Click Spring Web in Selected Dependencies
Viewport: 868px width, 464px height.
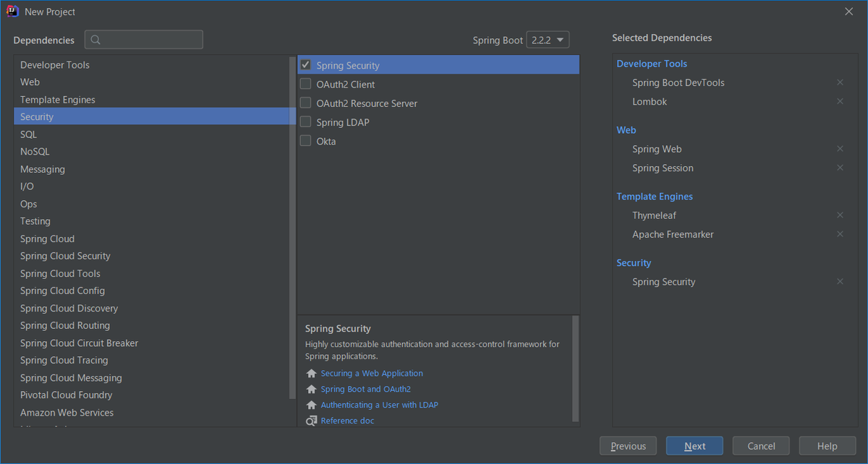coord(657,149)
